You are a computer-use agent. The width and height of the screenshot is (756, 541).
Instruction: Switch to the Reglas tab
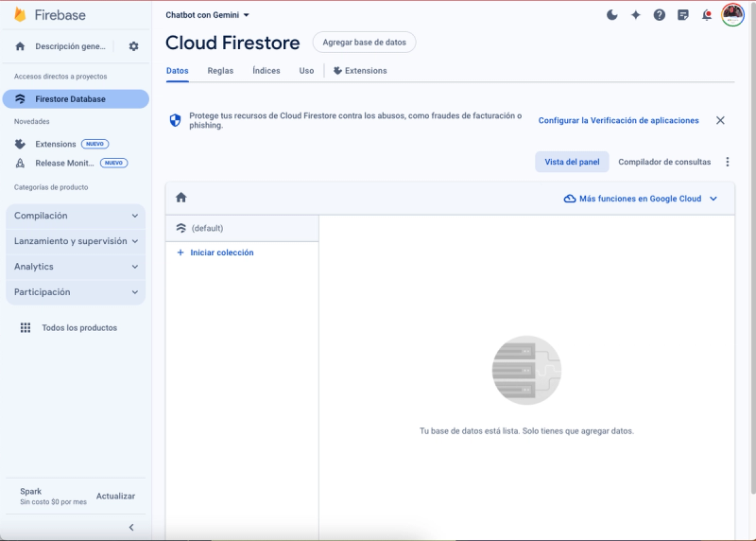[x=220, y=70]
